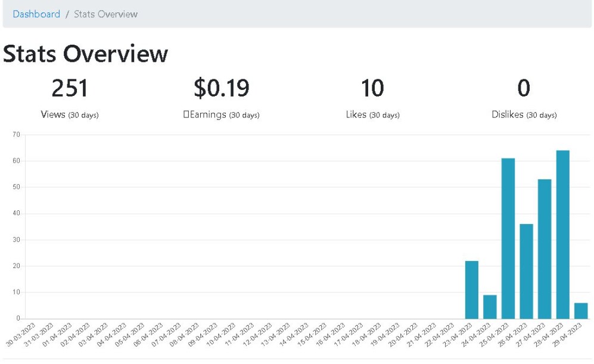Click the 15-04-2023 x-axis date label

(x=312, y=335)
